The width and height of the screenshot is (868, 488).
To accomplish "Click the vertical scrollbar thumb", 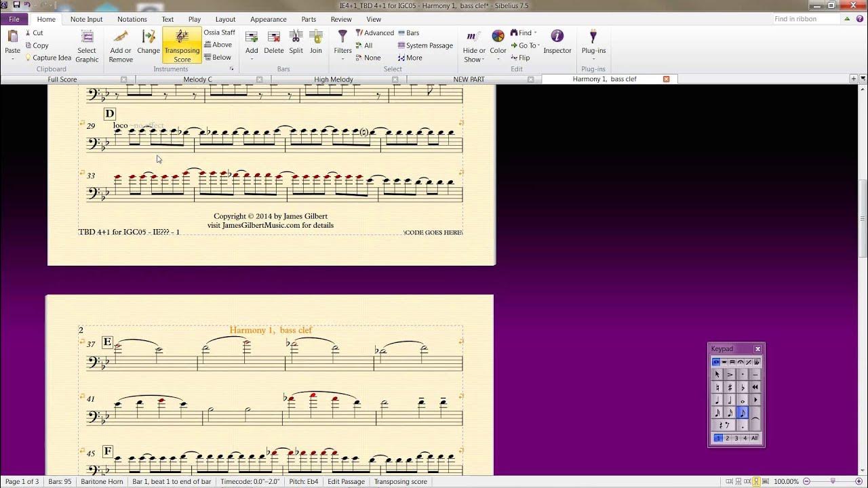I will [863, 218].
